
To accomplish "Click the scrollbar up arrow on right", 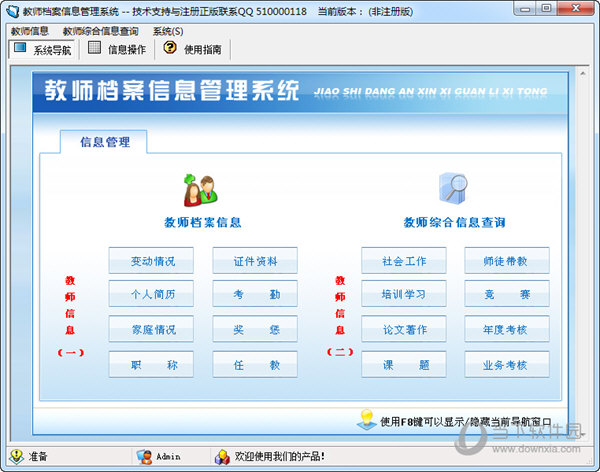I will pos(582,73).
